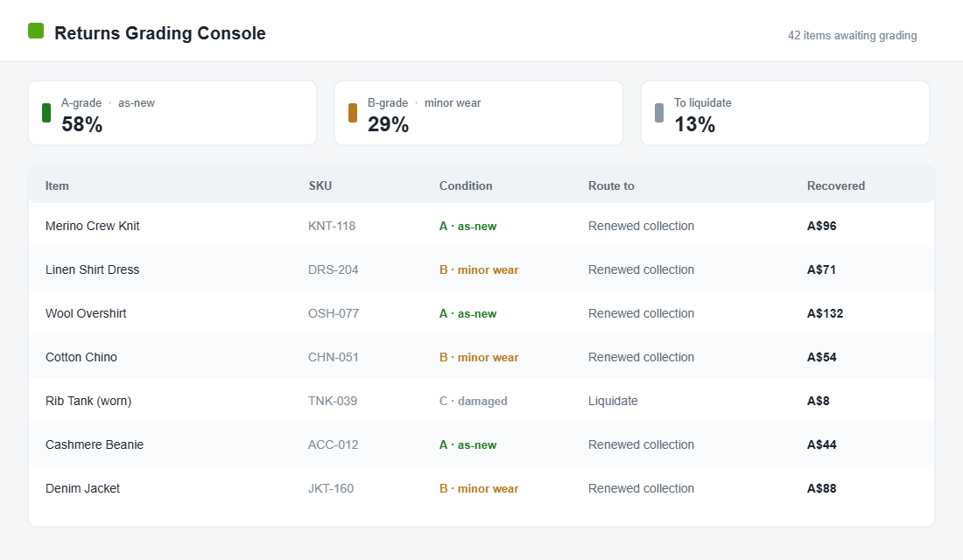This screenshot has width=963, height=560.
Task: Click Renewed collection route for Cashmere Beanie
Action: [x=641, y=444]
